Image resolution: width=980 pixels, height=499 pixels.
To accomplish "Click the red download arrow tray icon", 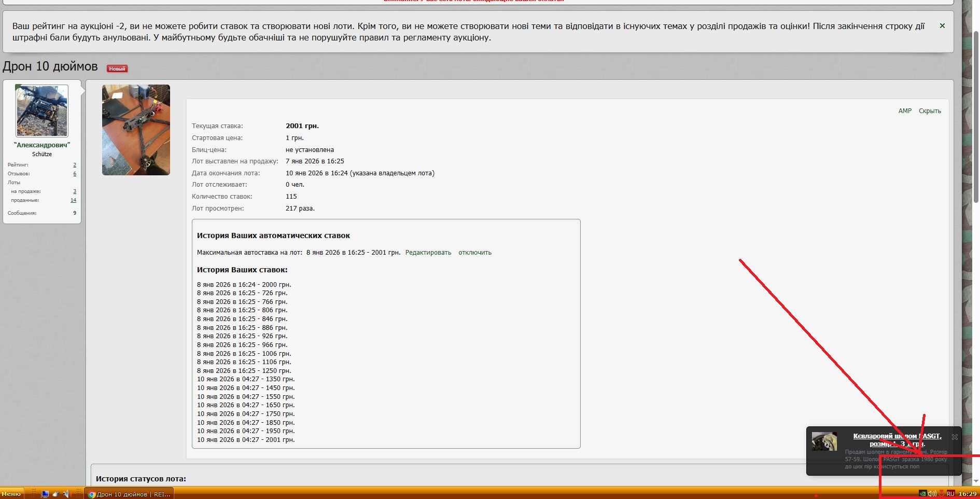I will (942, 494).
